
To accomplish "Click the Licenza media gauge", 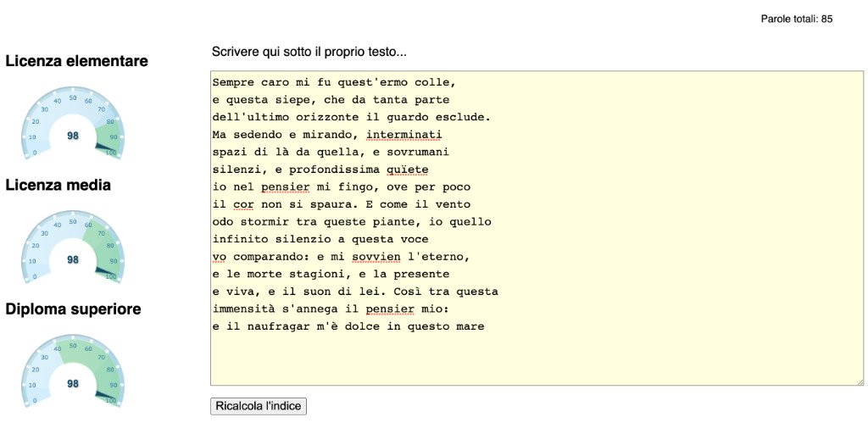I will pos(73,247).
